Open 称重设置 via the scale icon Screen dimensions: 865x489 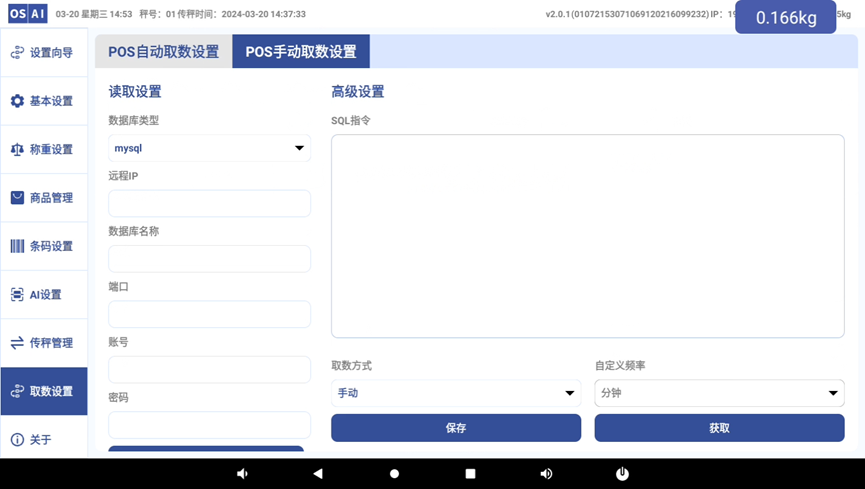[17, 149]
